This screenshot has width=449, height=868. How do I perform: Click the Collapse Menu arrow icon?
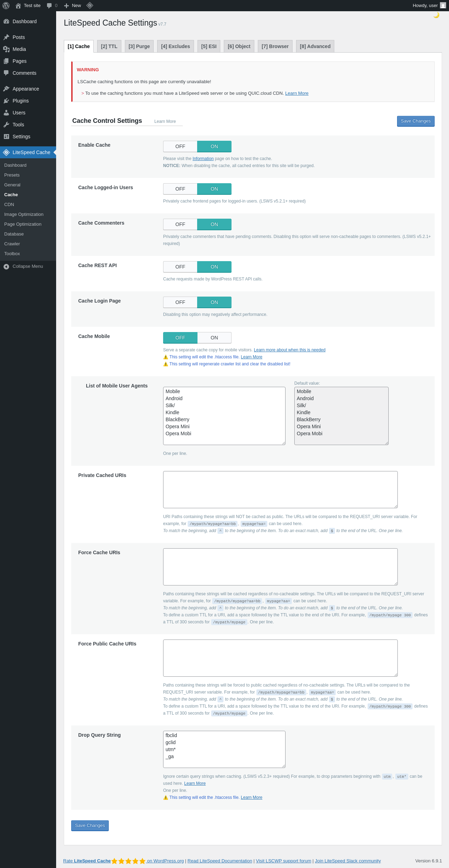pyautogui.click(x=6, y=266)
